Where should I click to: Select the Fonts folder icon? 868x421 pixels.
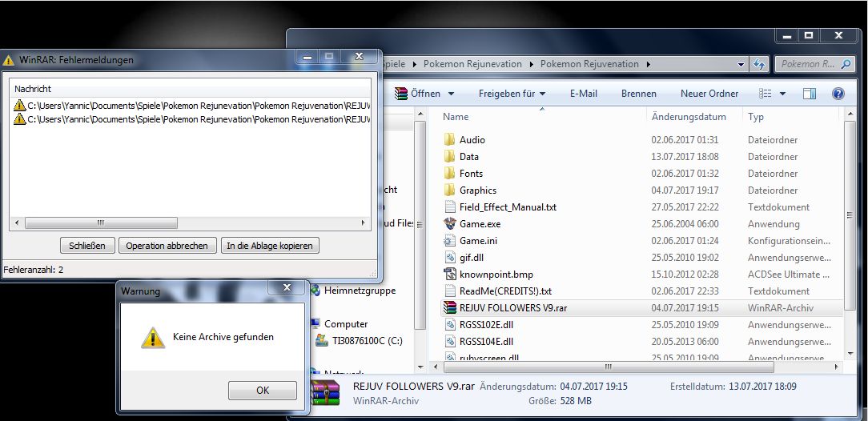coord(449,174)
